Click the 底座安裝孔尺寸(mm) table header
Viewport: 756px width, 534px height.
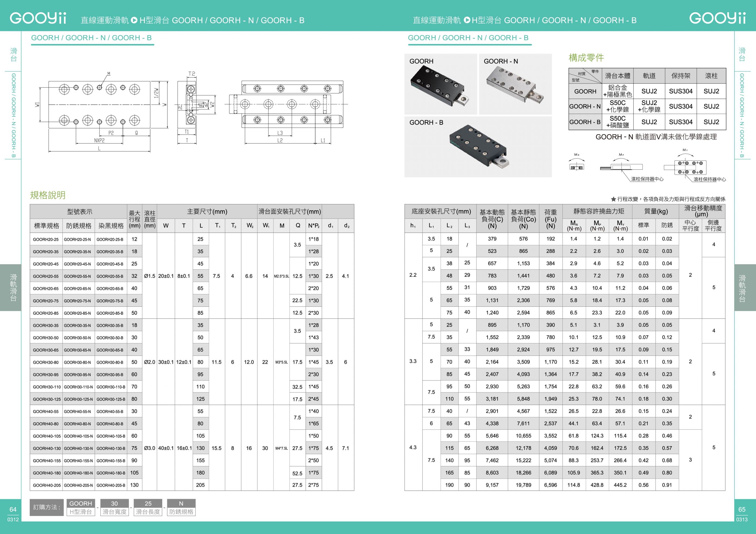click(x=440, y=211)
